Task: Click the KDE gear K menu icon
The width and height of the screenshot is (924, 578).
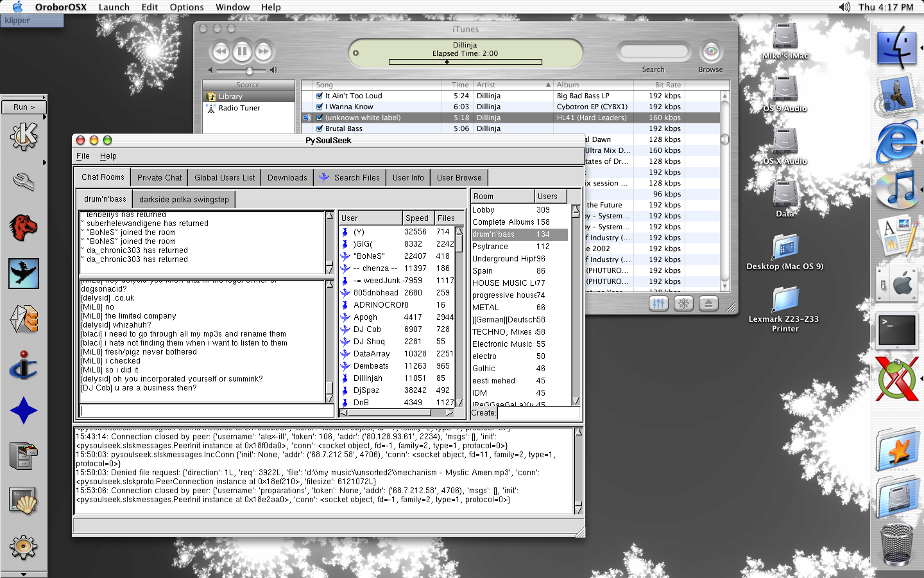Action: 24,136
